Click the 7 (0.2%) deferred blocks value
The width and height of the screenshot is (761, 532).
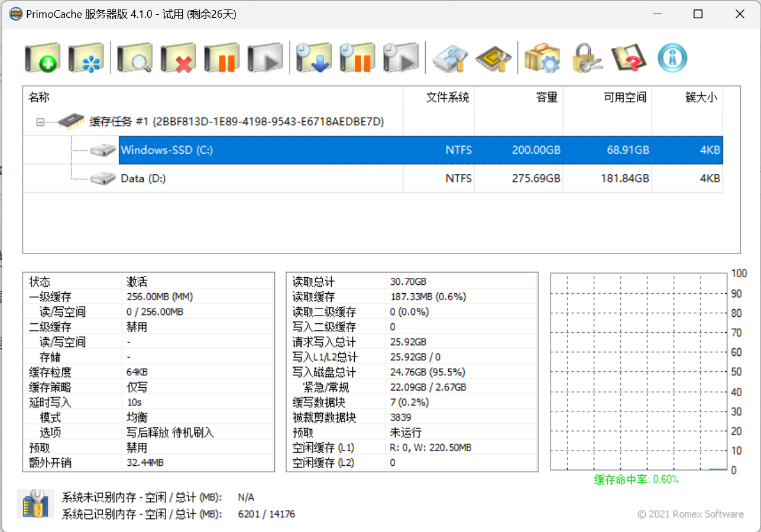[409, 403]
